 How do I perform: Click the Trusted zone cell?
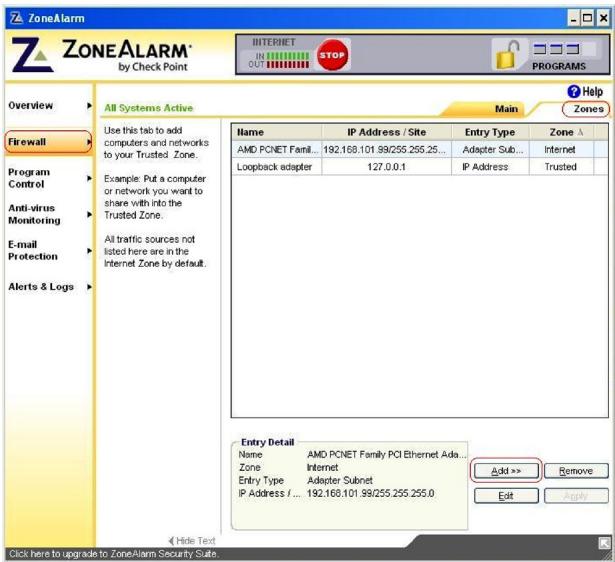[560, 167]
